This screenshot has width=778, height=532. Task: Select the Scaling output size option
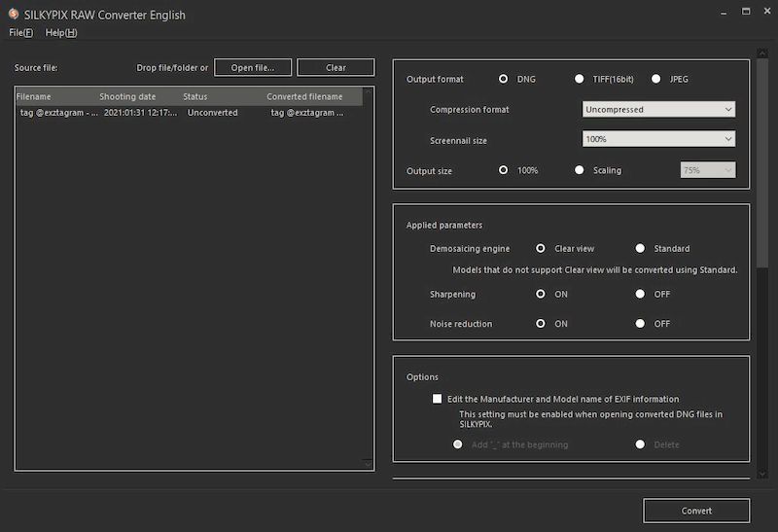pyautogui.click(x=580, y=170)
